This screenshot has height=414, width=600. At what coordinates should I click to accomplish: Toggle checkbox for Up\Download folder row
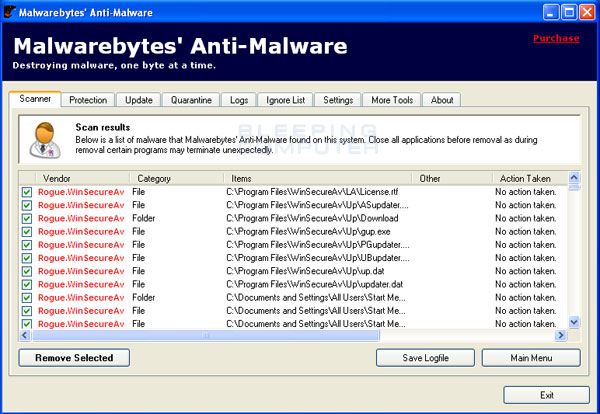27,218
